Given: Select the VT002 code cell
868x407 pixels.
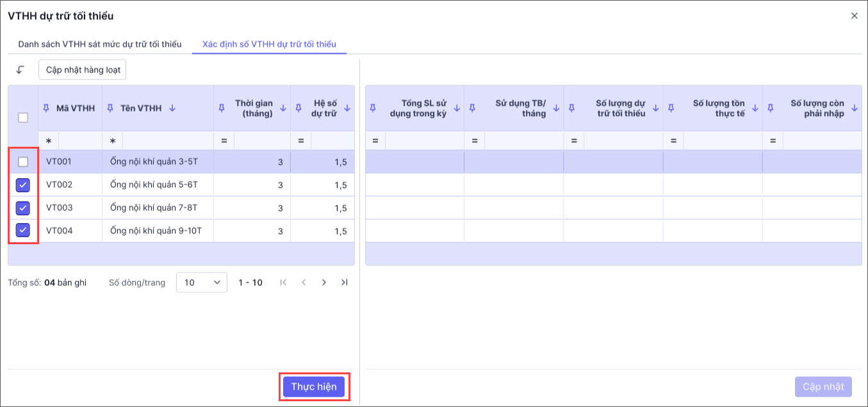Looking at the screenshot, I should point(70,185).
